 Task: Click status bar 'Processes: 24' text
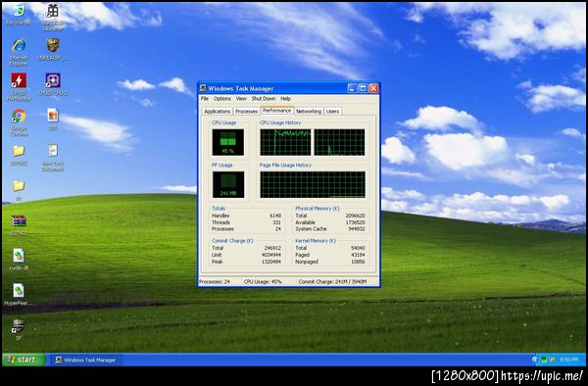tap(214, 282)
